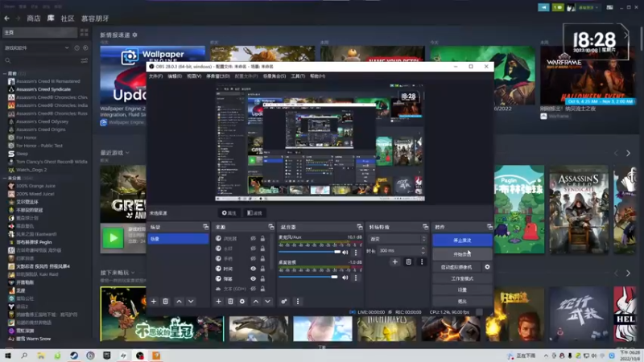Open 桌面音频 channel options menu
This screenshot has width=644, height=362.
(x=356, y=278)
